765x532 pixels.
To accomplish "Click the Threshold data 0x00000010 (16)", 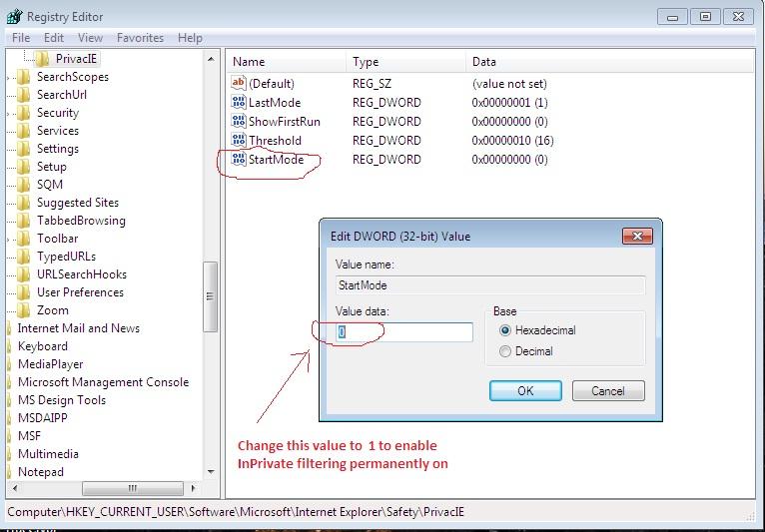I will (512, 141).
